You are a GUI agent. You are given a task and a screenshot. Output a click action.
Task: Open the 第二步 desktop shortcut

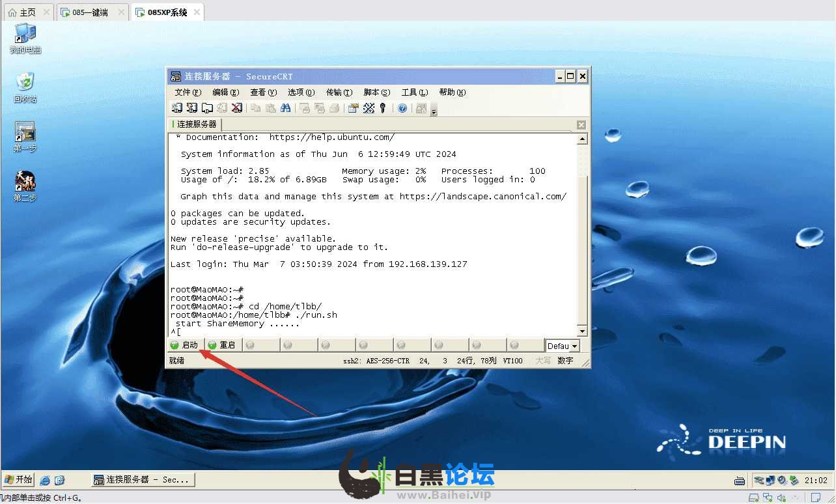click(x=25, y=186)
